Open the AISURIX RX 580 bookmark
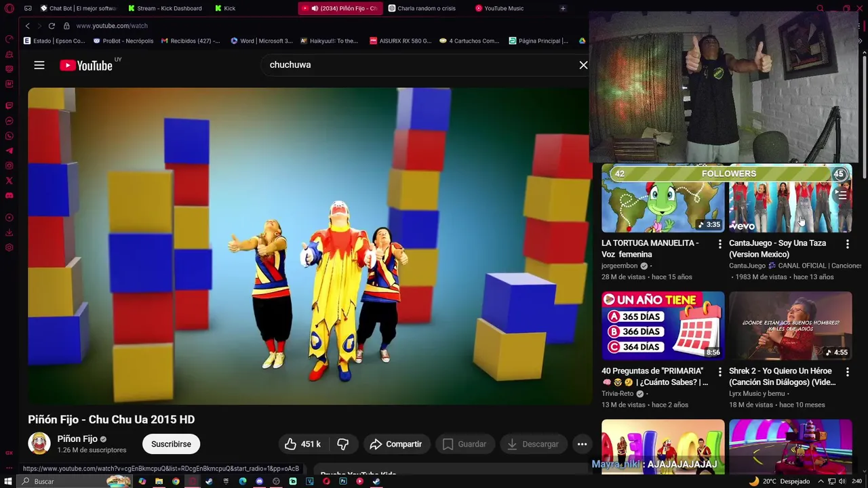Image resolution: width=868 pixels, height=488 pixels. pos(400,41)
